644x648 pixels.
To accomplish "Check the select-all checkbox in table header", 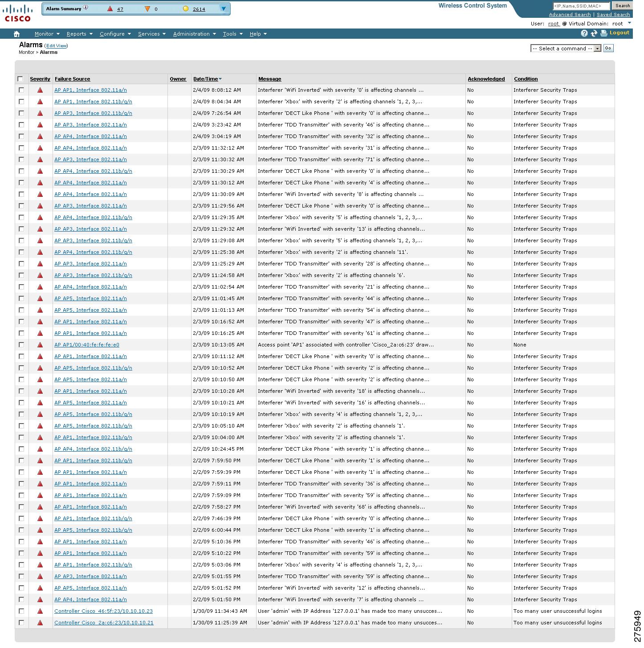I will (x=20, y=78).
